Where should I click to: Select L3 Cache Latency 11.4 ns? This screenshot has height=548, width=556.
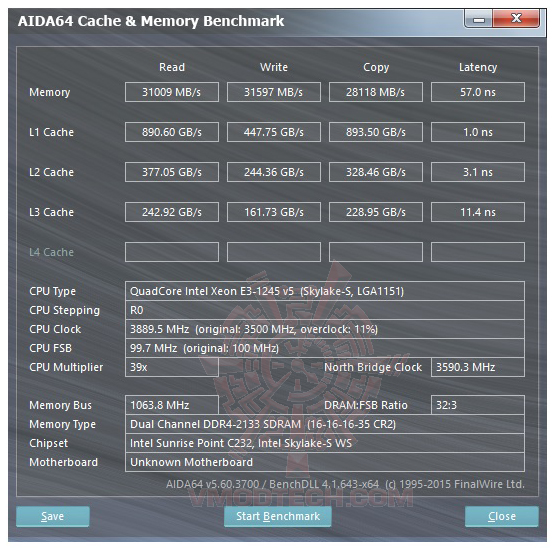[x=478, y=212]
